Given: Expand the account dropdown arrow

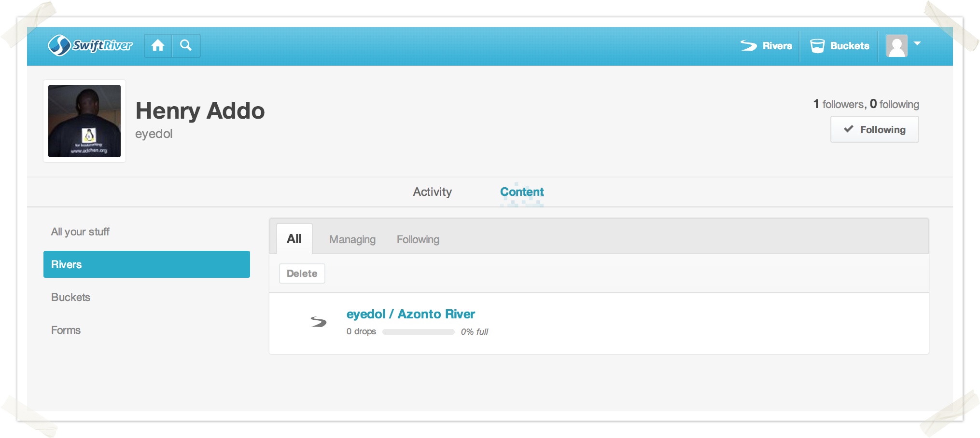Looking at the screenshot, I should point(917,44).
